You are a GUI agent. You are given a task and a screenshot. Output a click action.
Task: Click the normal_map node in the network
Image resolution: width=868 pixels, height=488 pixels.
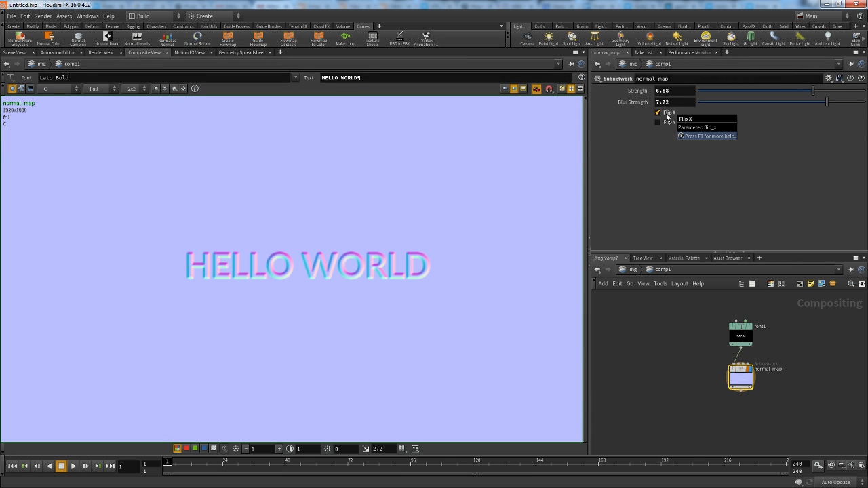tap(741, 377)
